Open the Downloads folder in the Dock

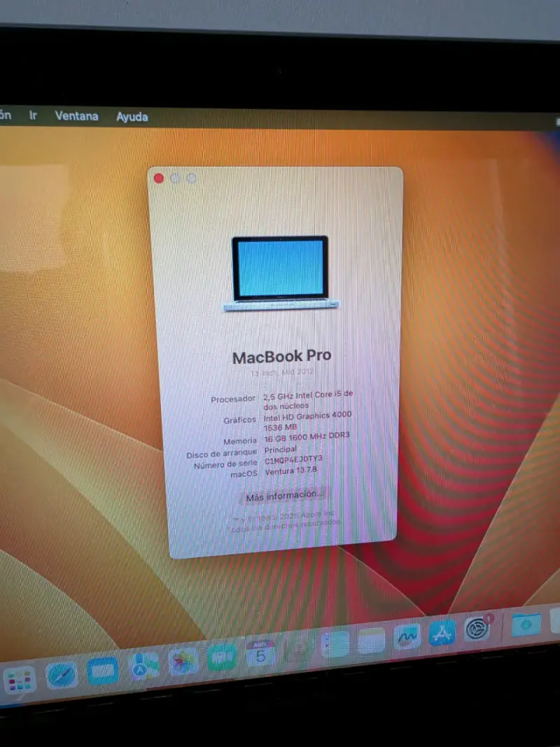[x=526, y=624]
